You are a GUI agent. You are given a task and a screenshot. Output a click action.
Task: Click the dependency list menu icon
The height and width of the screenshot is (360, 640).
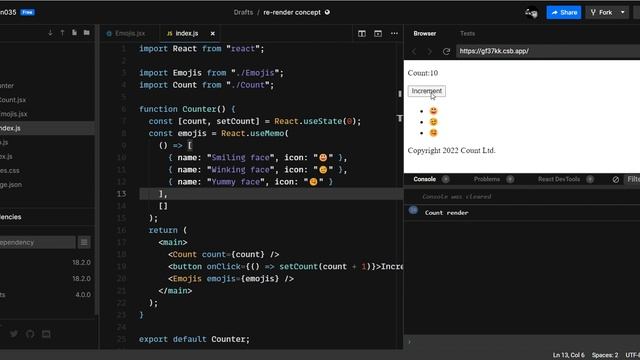coord(84,242)
